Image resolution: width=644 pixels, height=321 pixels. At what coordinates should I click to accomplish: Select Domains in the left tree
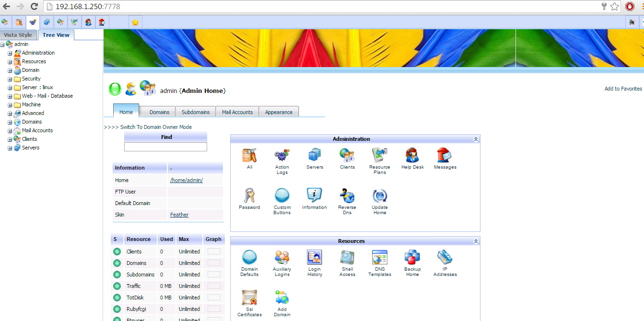[32, 122]
